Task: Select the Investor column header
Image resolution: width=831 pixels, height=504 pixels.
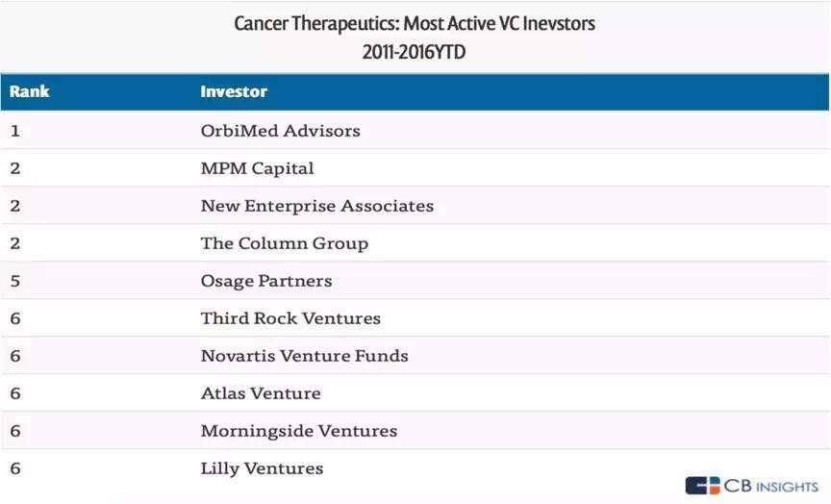Action: (x=234, y=91)
